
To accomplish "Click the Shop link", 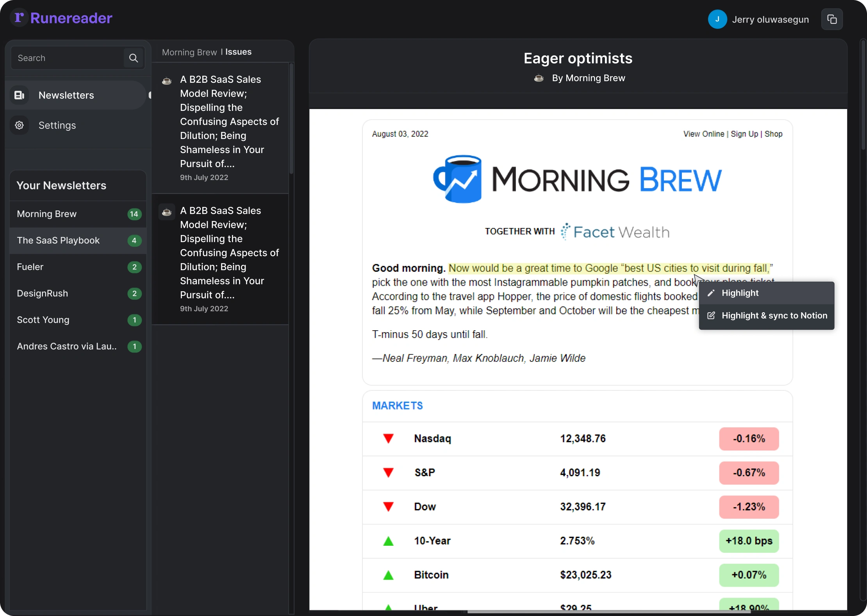I will tap(773, 134).
